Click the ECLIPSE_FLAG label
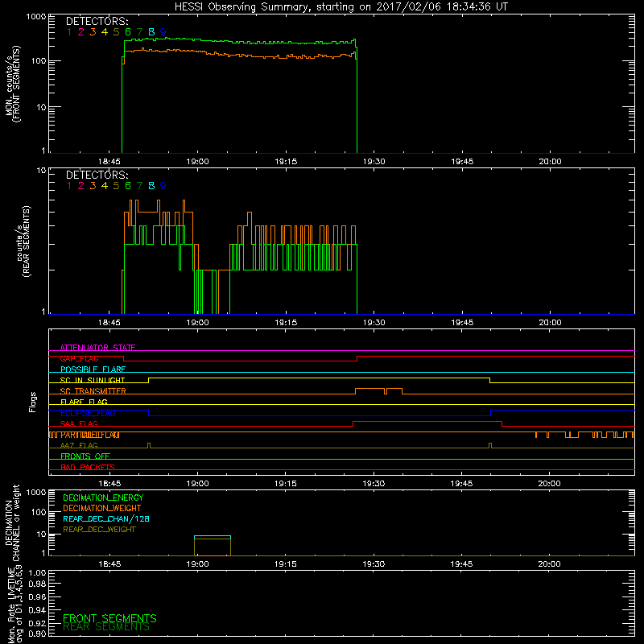Screen dimensions: 644x644 click(x=88, y=413)
